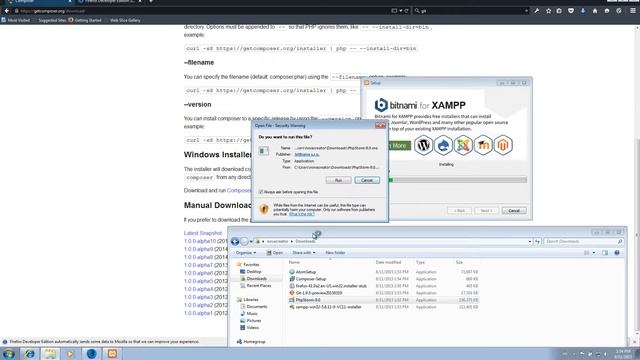Open the recent pages dropdown beside Explorer forward
Viewport: 640px width, 360px height.
(x=251, y=242)
